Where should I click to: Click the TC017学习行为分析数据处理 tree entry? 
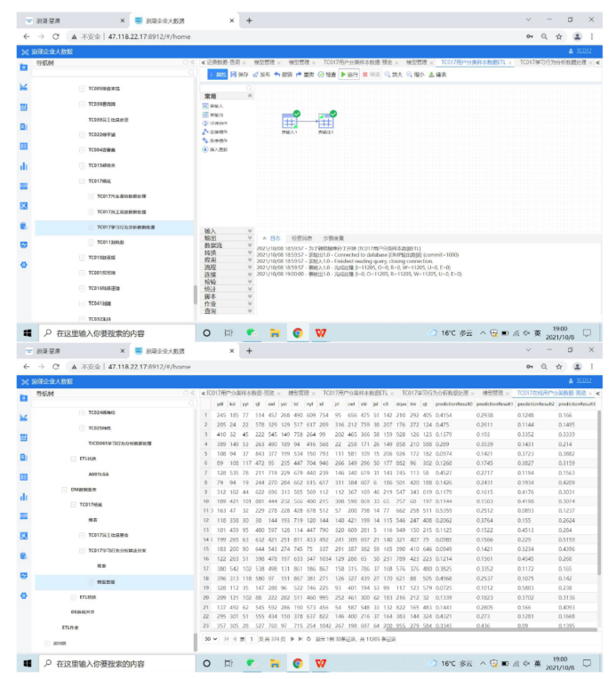tap(125, 227)
